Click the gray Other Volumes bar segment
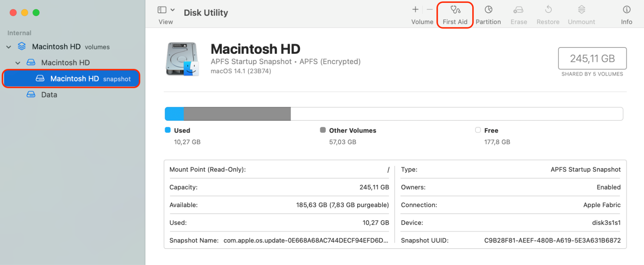This screenshot has height=265, width=644. click(x=237, y=114)
